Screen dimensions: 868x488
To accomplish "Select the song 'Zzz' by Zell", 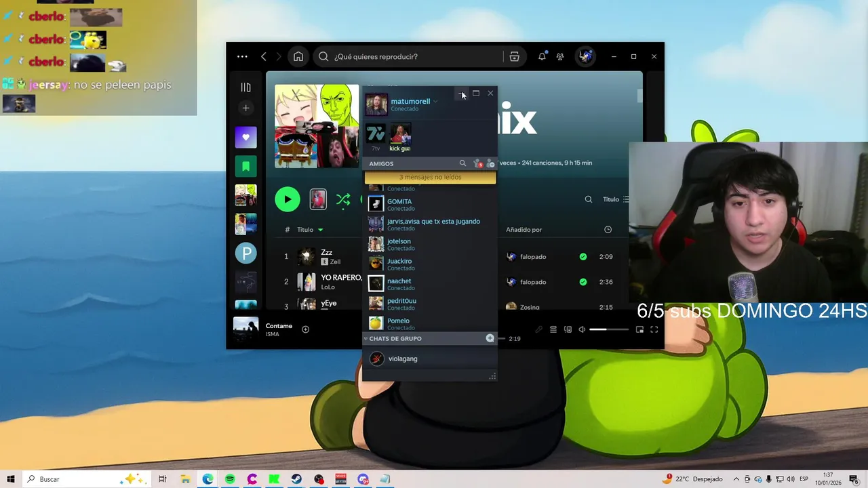I will [326, 252].
